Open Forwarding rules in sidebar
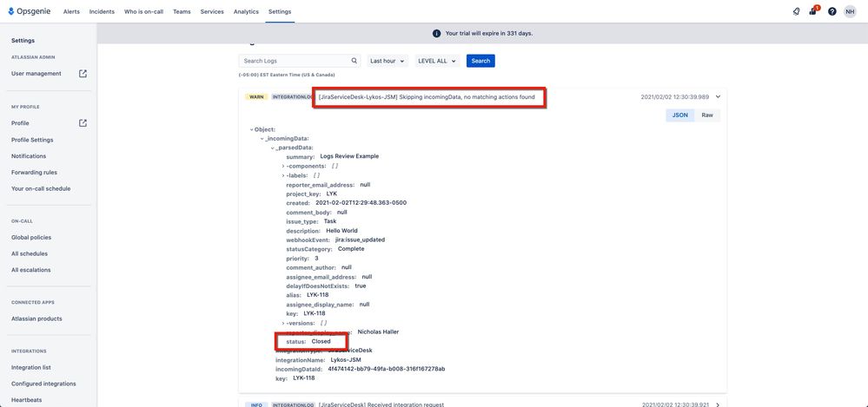The width and height of the screenshot is (868, 407). pyautogui.click(x=34, y=173)
